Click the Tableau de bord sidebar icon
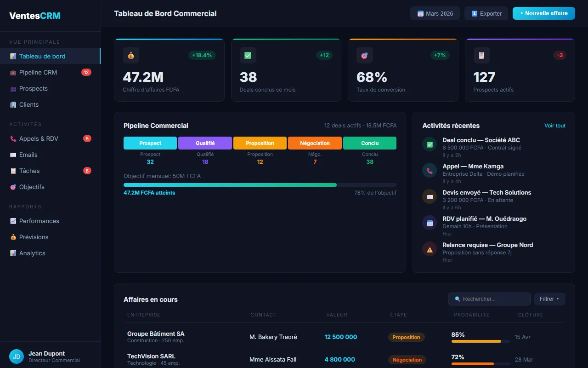This screenshot has width=588, height=368. (13, 56)
